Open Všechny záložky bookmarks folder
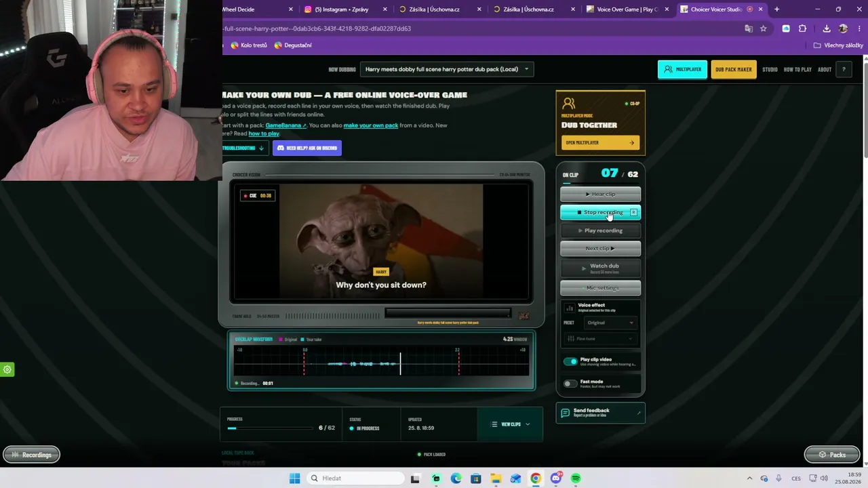 point(838,45)
